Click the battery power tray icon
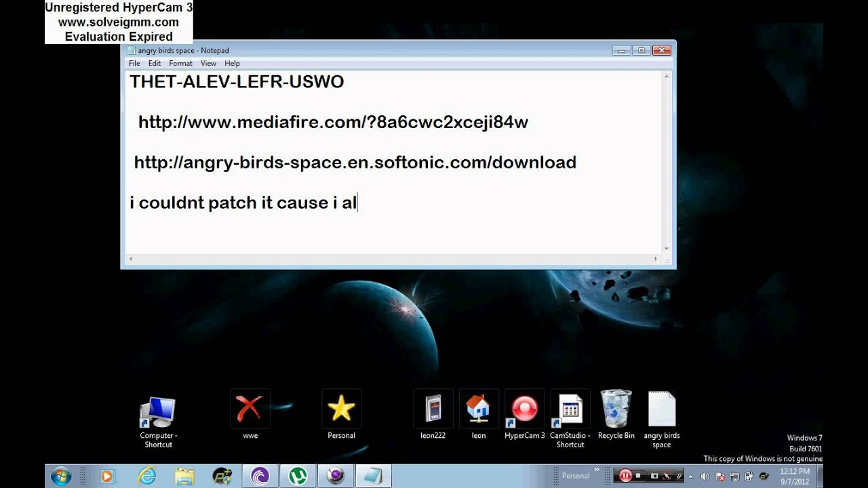868x488 pixels. click(x=749, y=476)
